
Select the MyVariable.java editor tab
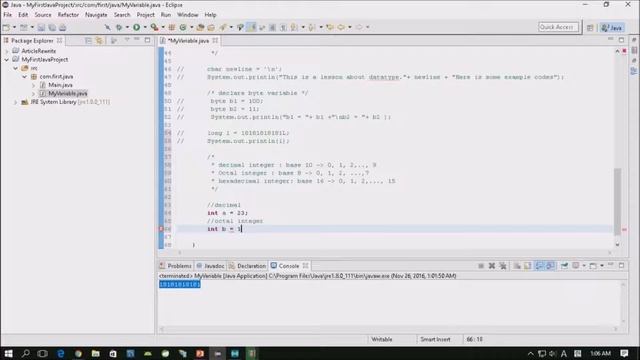tap(188, 40)
